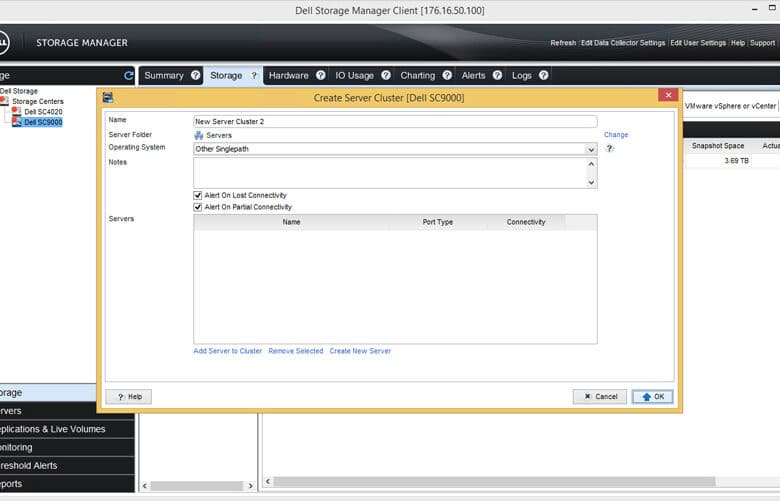Sort servers table by Port Type column
This screenshot has height=501, width=780.
[438, 222]
